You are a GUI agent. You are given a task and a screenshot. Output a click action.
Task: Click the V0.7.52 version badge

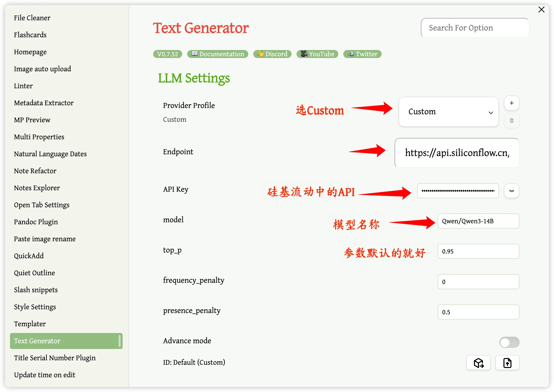click(x=167, y=54)
